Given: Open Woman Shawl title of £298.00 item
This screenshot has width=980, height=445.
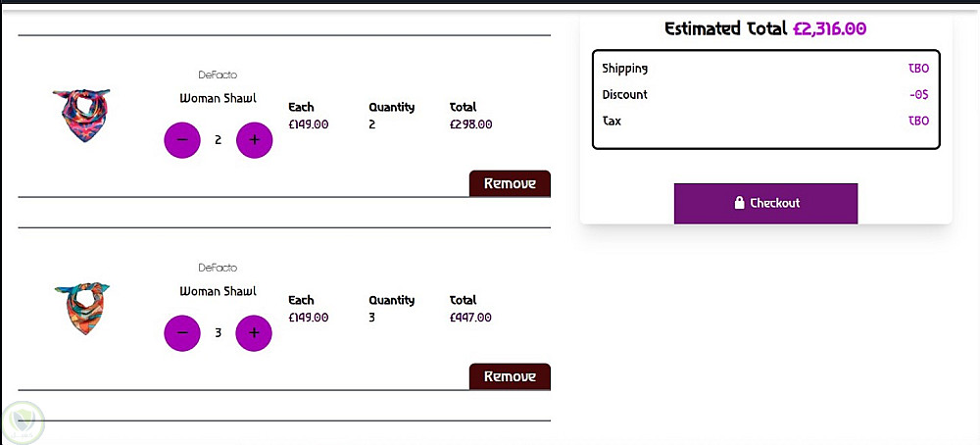Looking at the screenshot, I should pos(218,98).
